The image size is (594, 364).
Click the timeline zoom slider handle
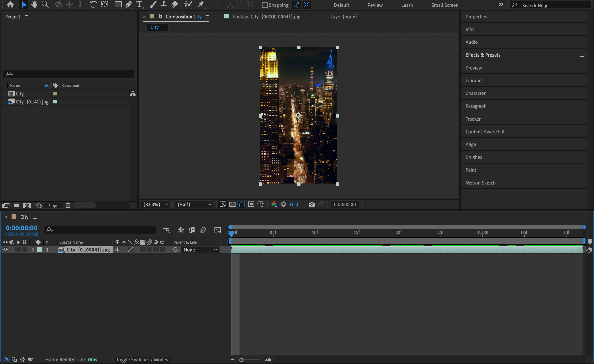(241, 360)
